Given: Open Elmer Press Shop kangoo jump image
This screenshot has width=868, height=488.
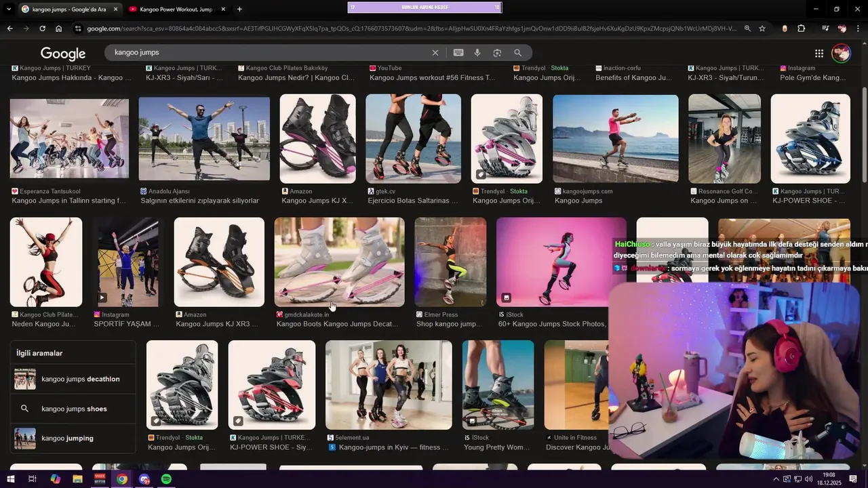Looking at the screenshot, I should tap(450, 262).
